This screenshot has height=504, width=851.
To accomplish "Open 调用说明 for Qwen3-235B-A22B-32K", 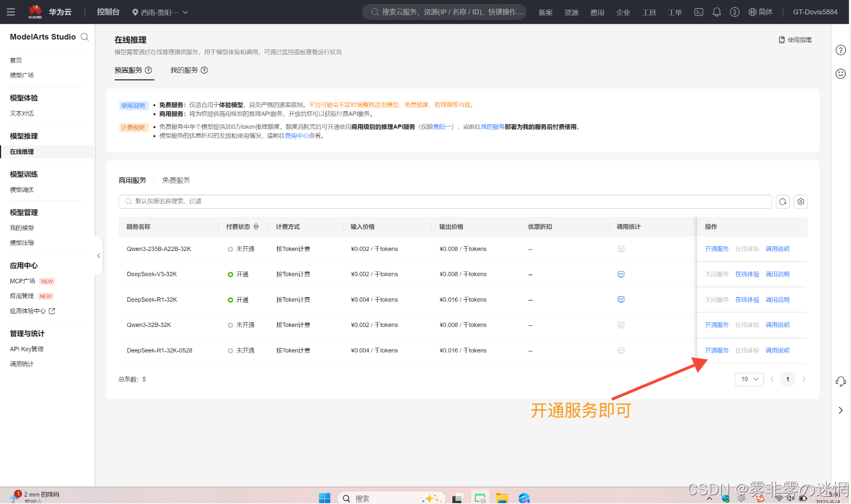I will pos(778,249).
